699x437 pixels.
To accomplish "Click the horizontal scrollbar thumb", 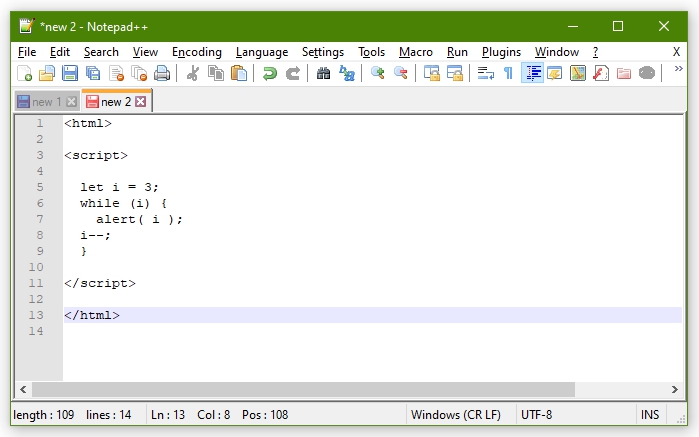I will (303, 390).
